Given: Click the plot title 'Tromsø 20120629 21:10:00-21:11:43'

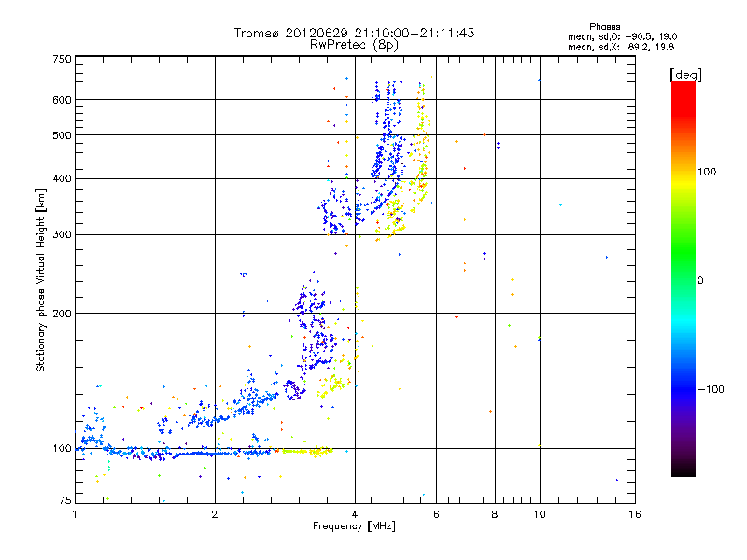Looking at the screenshot, I should tap(354, 33).
